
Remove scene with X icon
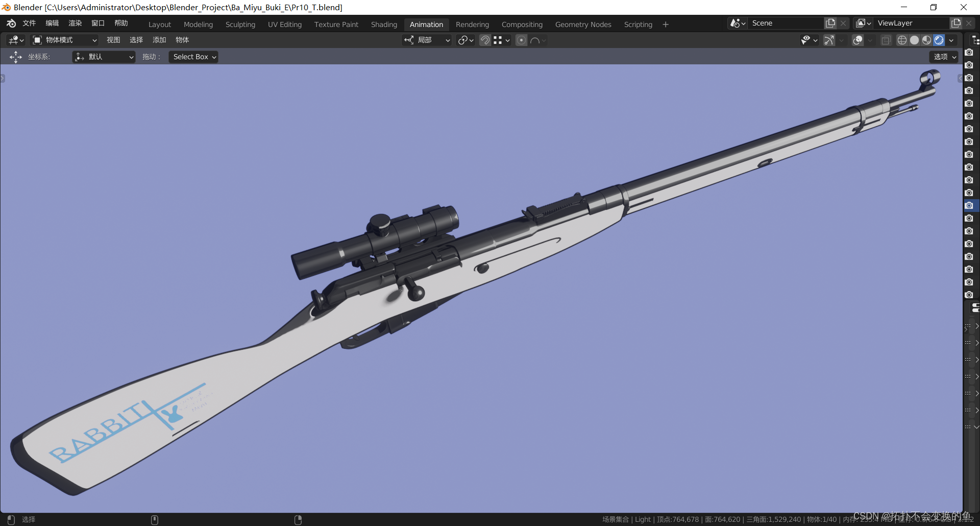pos(843,23)
